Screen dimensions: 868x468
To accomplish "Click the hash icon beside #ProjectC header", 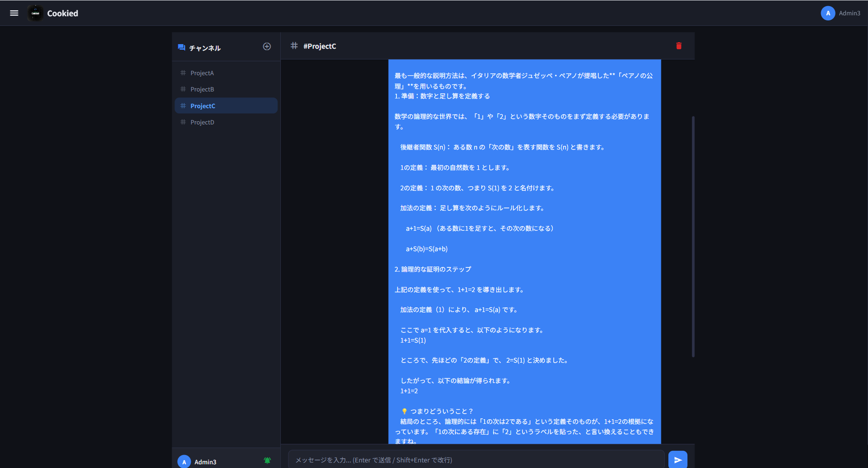I will [293, 46].
